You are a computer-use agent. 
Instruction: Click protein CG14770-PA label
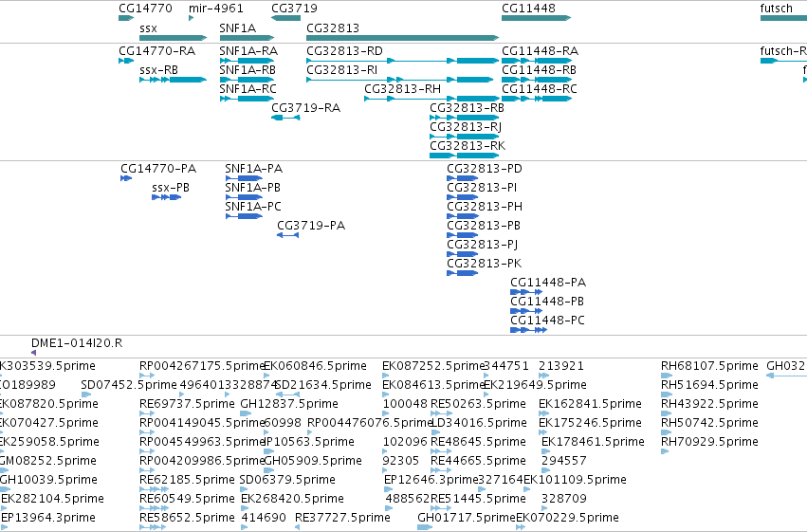(158, 169)
